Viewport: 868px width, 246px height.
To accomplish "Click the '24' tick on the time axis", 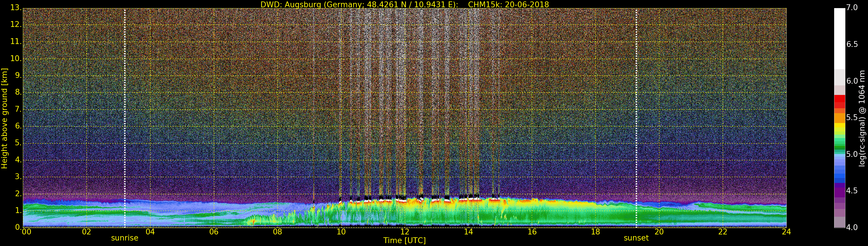I will point(786,232).
